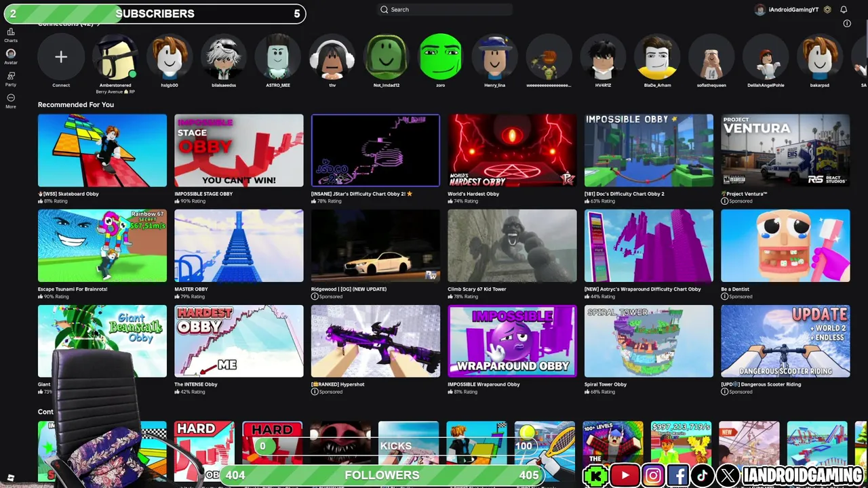Open bakarpsd's friend avatar
The image size is (868, 488).
(x=820, y=57)
